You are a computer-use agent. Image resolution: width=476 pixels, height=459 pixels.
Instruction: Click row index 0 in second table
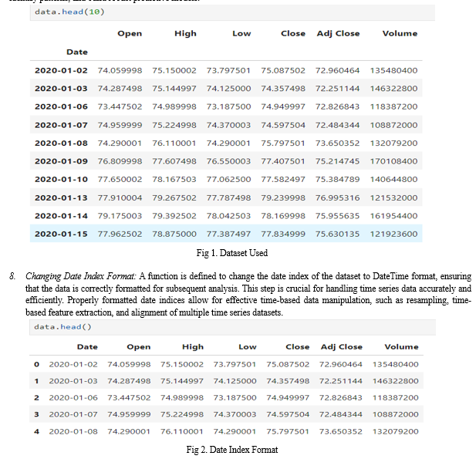[x=37, y=364]
